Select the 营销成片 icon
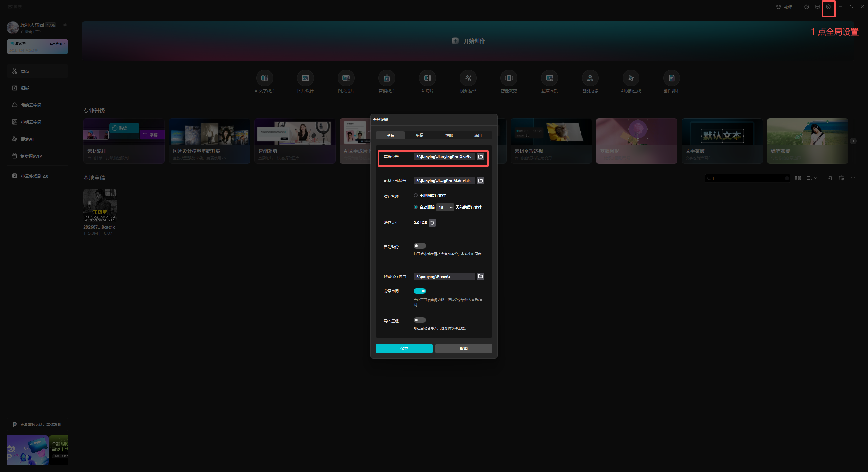The width and height of the screenshot is (868, 472). point(387,78)
